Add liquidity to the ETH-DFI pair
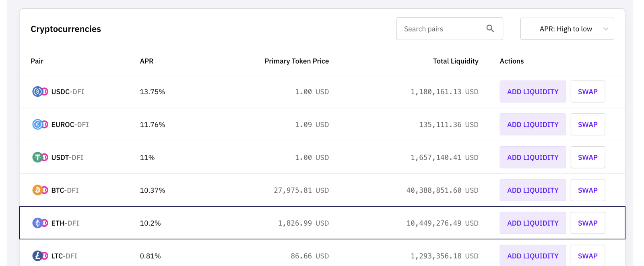 [x=533, y=223]
